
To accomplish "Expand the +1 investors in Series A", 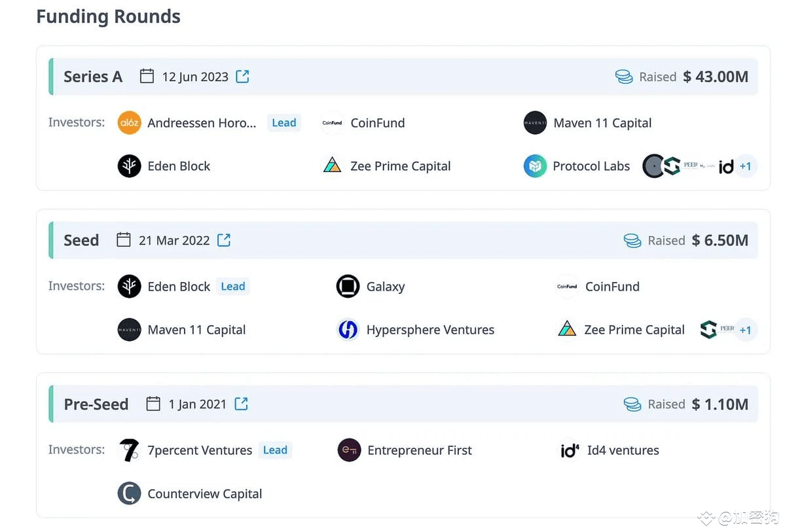I will [745, 166].
